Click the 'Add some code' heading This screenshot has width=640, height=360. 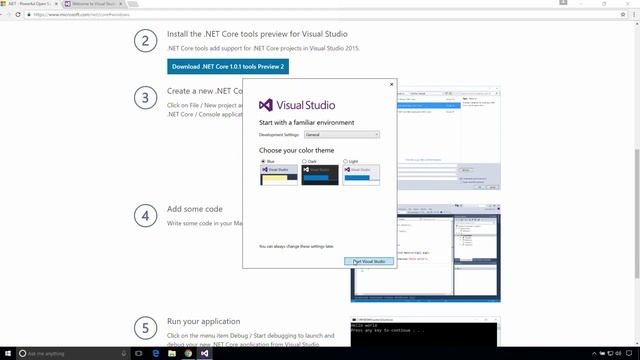point(195,209)
